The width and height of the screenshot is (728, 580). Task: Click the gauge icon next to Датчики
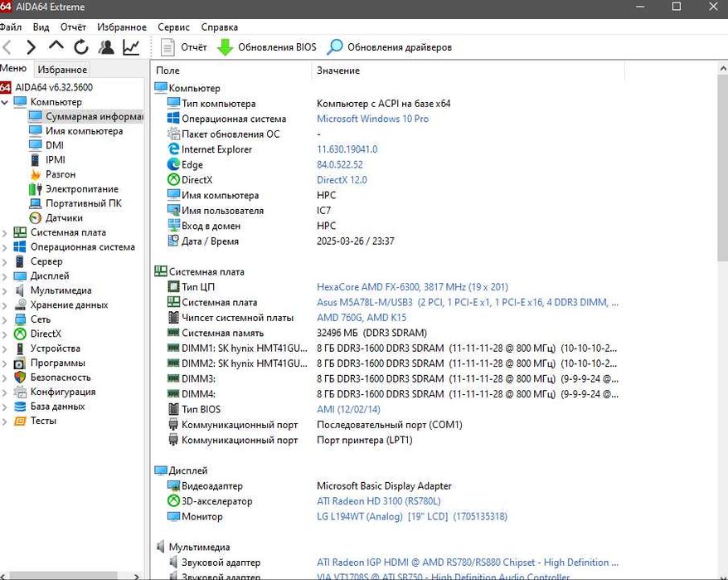(x=36, y=218)
